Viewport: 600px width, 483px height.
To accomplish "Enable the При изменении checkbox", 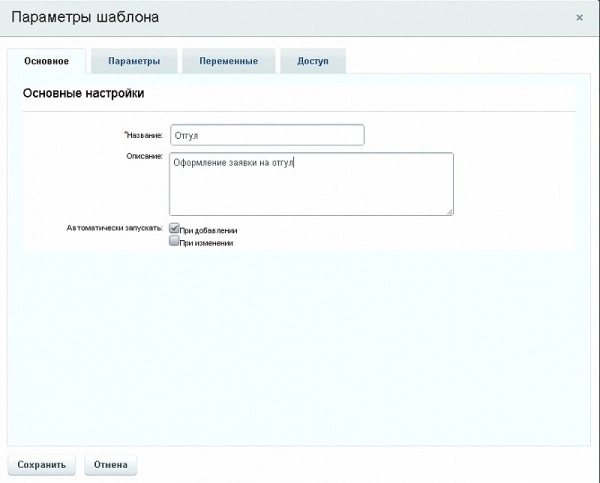I will point(174,241).
